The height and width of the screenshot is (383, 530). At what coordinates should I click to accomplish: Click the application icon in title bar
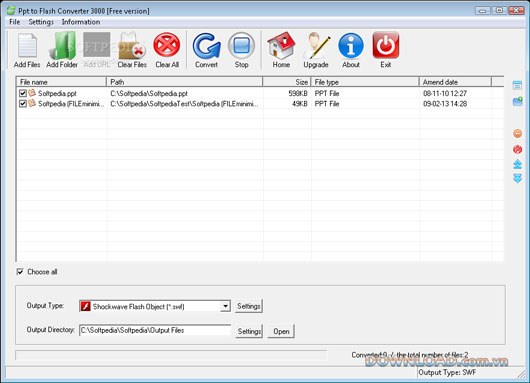[x=11, y=10]
